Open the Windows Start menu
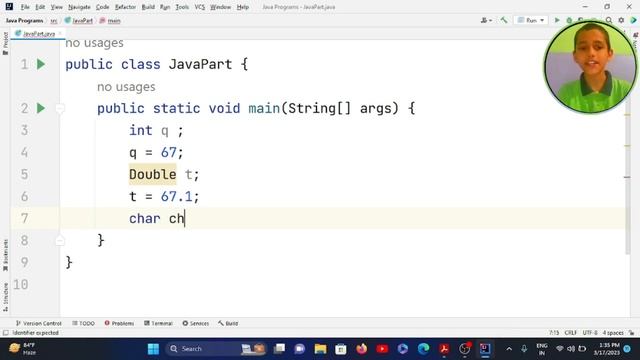This screenshot has height=360, width=640. click(153, 349)
